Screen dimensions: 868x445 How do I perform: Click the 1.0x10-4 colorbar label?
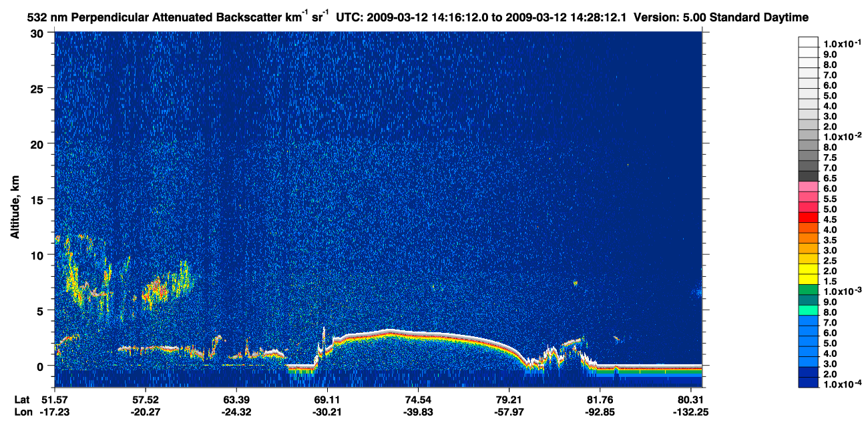coord(842,384)
